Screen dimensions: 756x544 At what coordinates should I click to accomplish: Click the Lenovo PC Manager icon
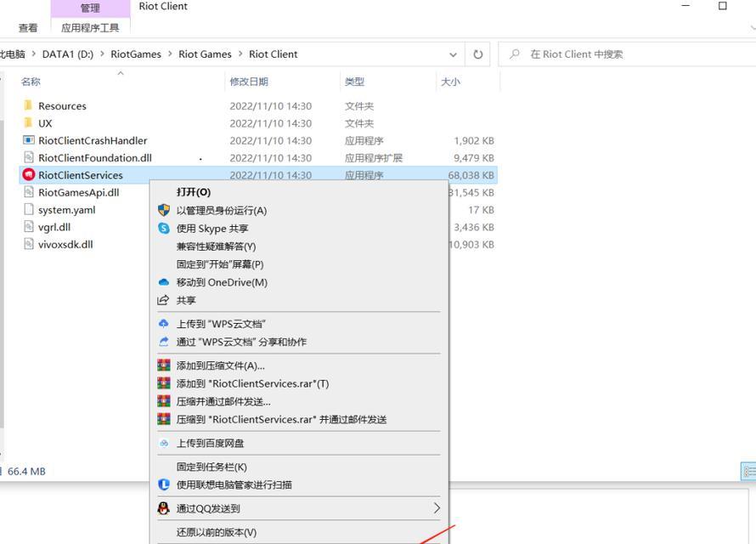[164, 484]
